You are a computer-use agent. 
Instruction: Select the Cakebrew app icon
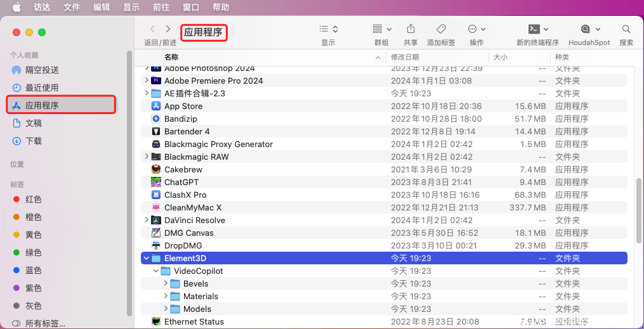pyautogui.click(x=156, y=169)
